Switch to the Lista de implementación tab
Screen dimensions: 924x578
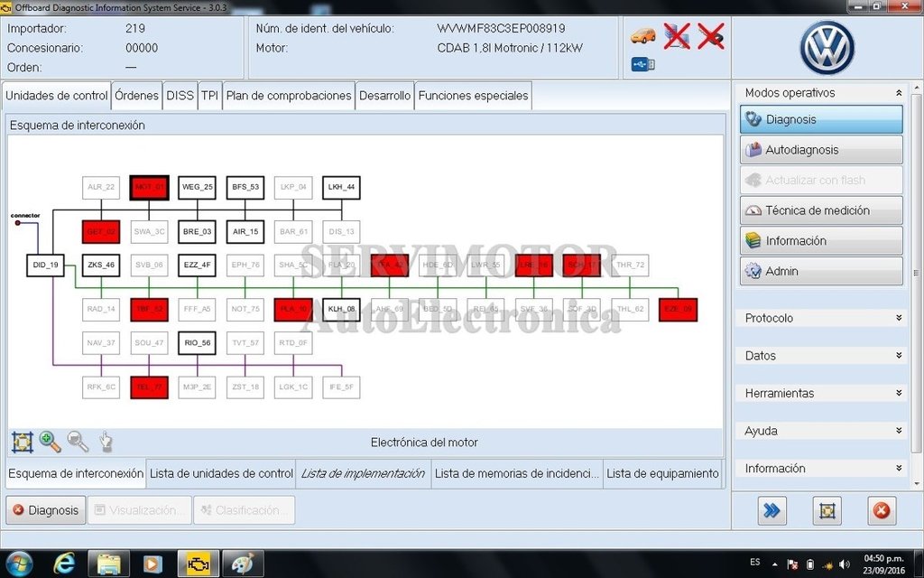(x=363, y=473)
